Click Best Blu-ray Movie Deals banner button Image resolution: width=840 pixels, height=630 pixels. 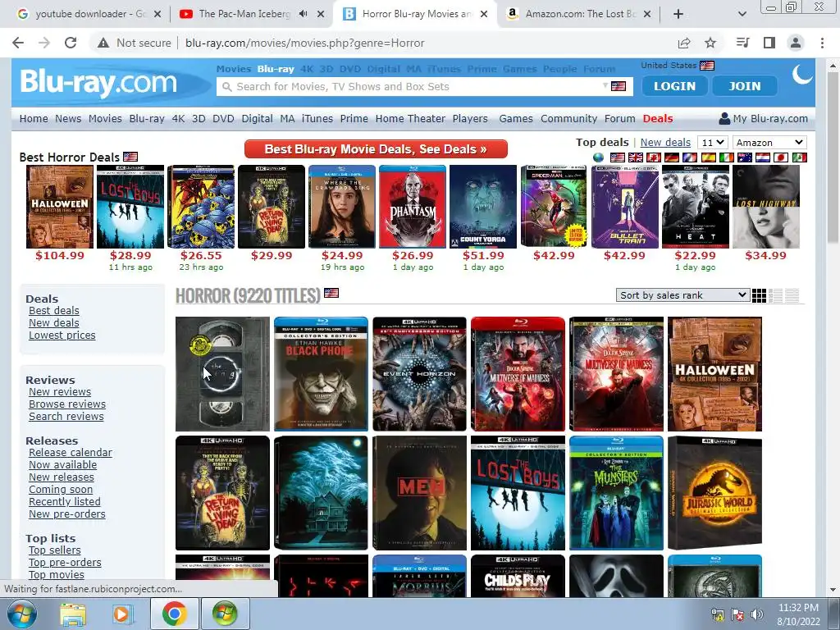[x=376, y=149]
